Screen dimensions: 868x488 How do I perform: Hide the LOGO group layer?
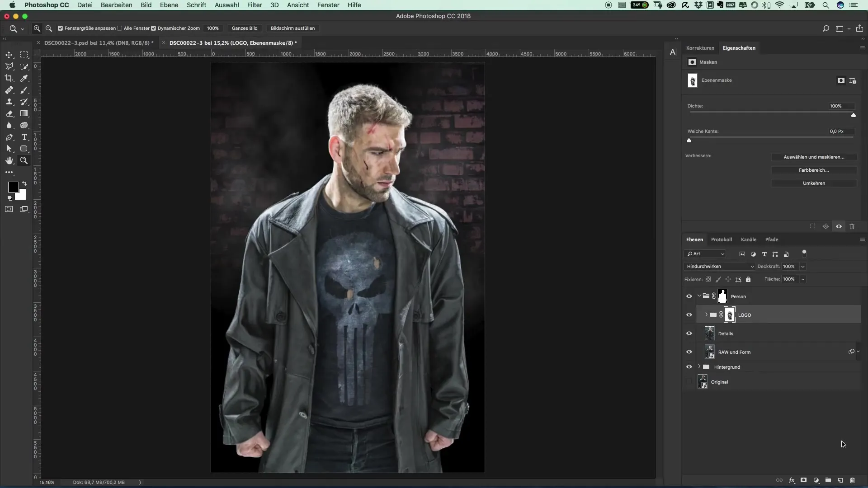[x=689, y=315]
